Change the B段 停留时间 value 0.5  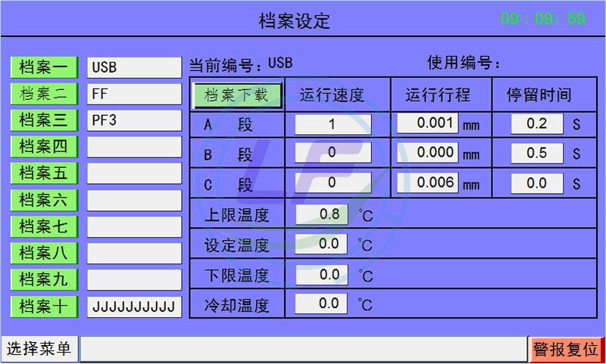click(x=536, y=153)
